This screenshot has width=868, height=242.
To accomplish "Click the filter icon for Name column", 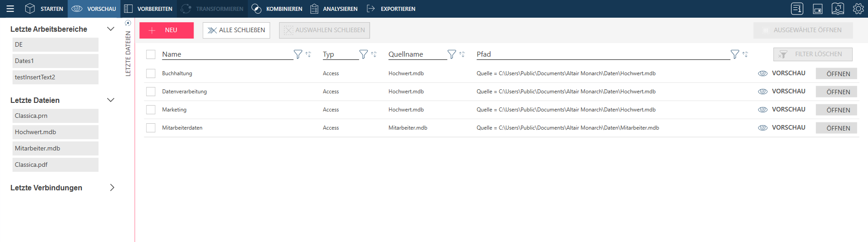I will tap(298, 54).
